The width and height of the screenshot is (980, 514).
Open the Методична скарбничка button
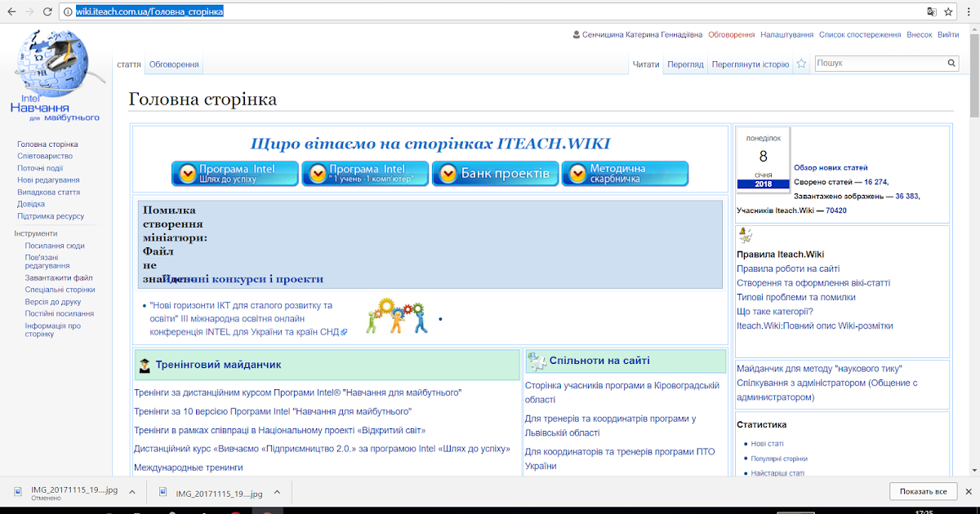pos(625,174)
